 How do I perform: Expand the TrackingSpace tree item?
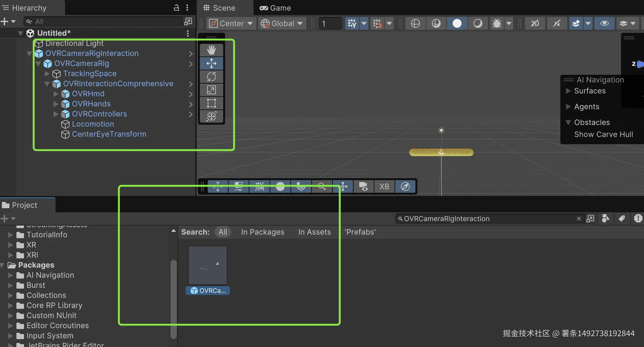click(x=47, y=74)
